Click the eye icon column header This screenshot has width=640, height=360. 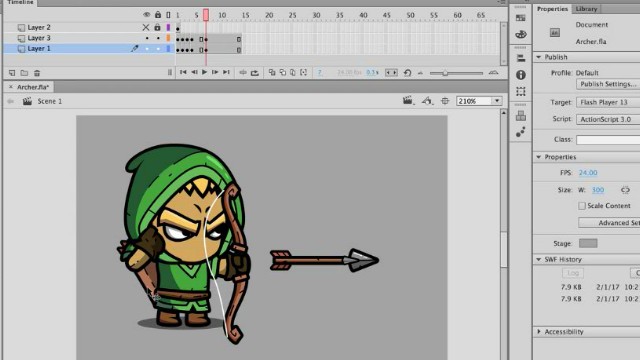point(147,15)
